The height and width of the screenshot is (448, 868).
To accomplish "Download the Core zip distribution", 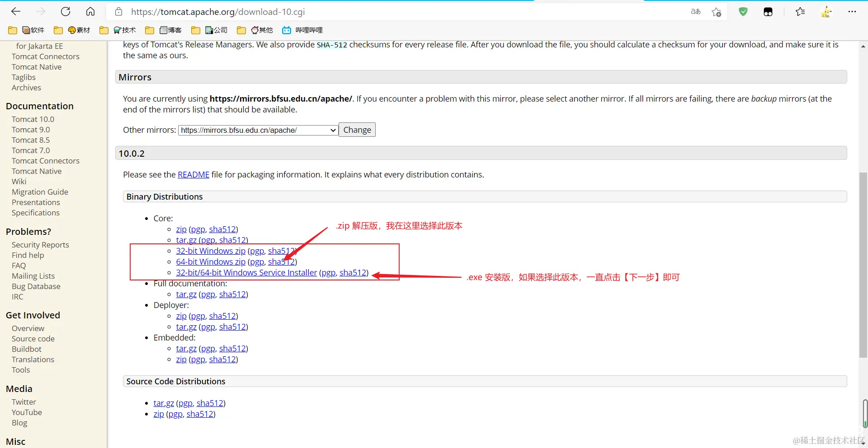I will (x=181, y=229).
